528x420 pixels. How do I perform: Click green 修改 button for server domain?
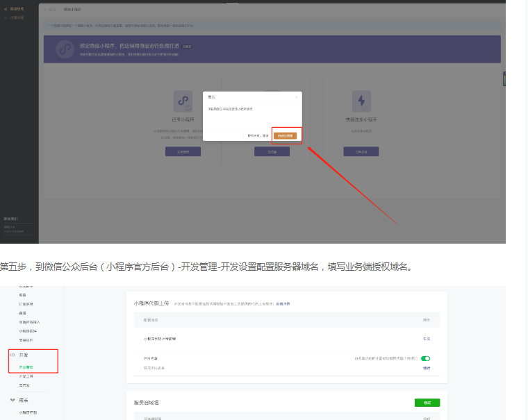coord(427,403)
